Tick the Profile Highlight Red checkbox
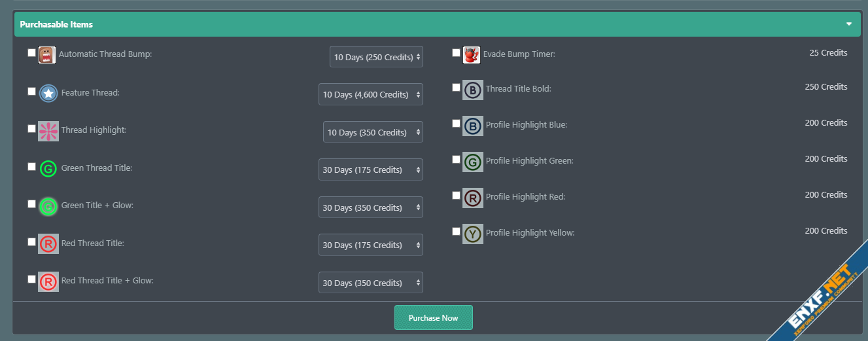 point(457,195)
